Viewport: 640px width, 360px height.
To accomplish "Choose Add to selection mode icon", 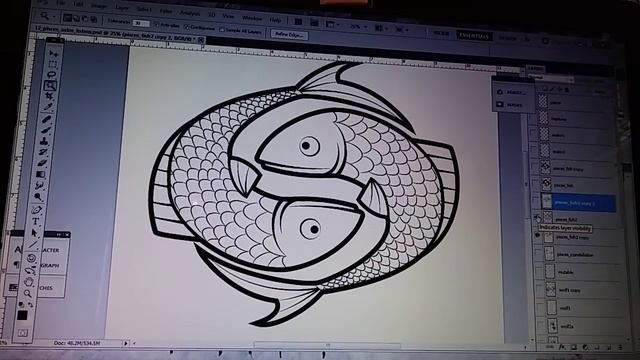I will pos(76,18).
